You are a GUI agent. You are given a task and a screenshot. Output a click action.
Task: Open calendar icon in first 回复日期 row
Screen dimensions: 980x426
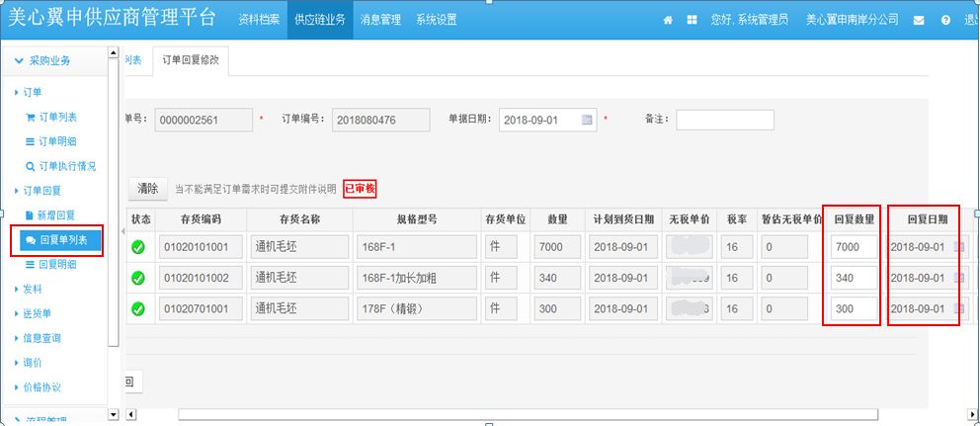click(x=958, y=247)
